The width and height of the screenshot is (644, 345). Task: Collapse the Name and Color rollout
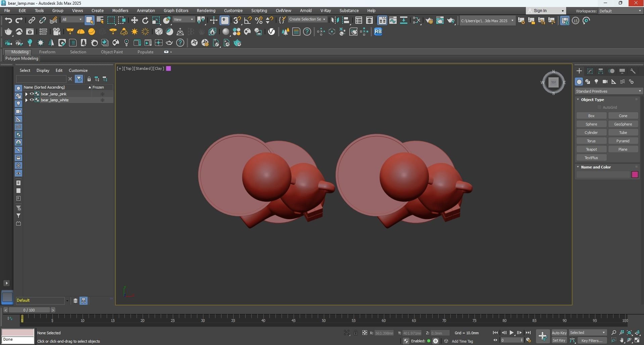click(596, 167)
